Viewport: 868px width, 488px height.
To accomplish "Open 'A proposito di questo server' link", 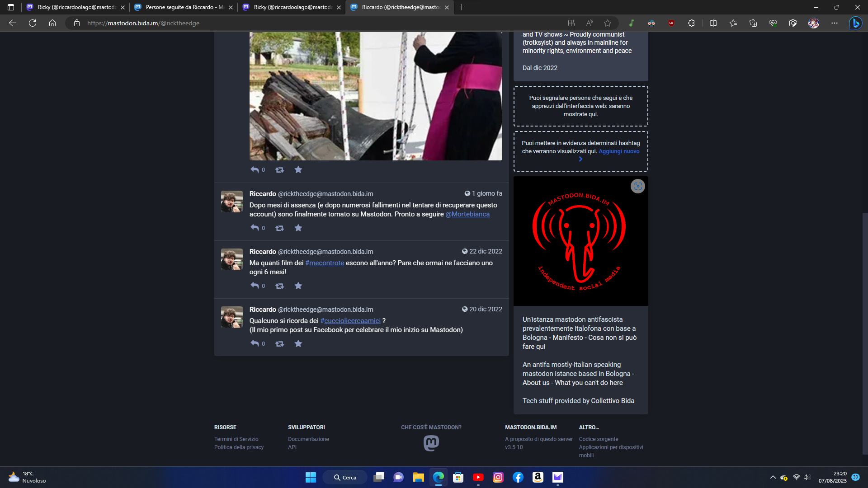I will [x=538, y=439].
